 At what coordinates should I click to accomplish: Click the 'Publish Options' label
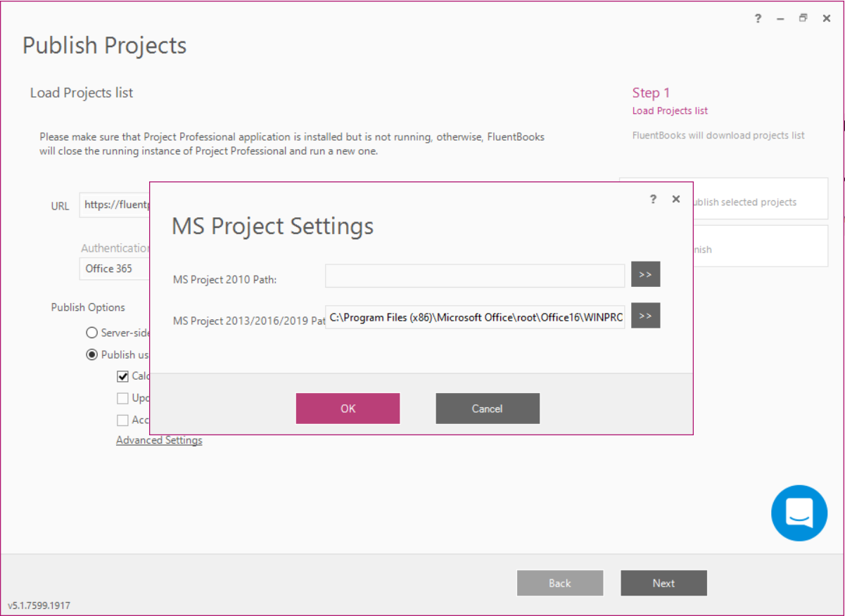click(88, 307)
